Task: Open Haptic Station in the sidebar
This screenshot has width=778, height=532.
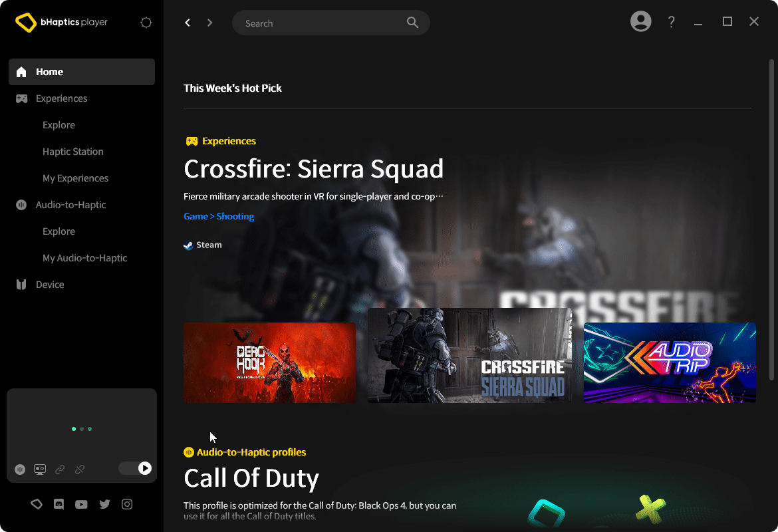Action: click(x=72, y=152)
